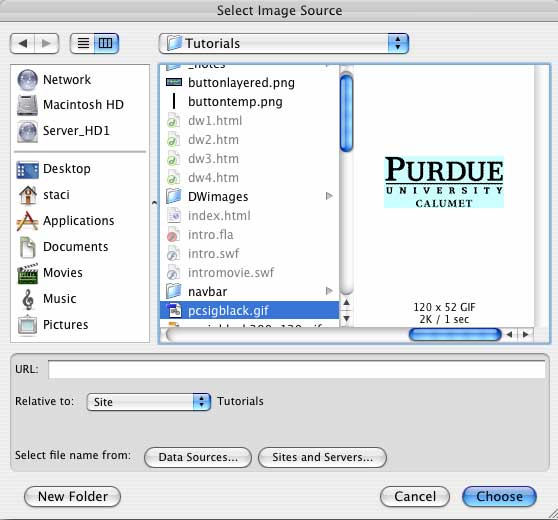Screen dimensions: 558x520
Task: Open Movies in the sidebar
Action: click(50, 273)
